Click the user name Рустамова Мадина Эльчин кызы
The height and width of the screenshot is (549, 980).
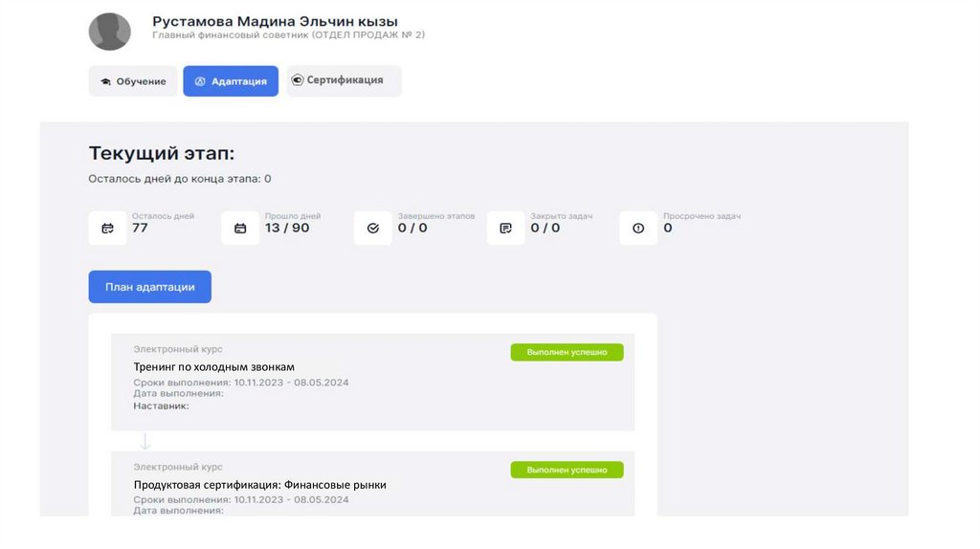[275, 21]
